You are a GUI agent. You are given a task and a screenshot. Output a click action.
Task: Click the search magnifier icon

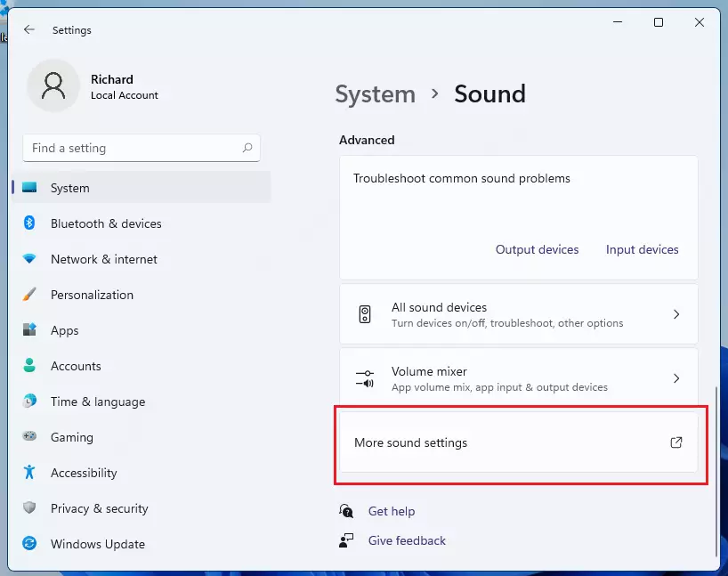[247, 148]
